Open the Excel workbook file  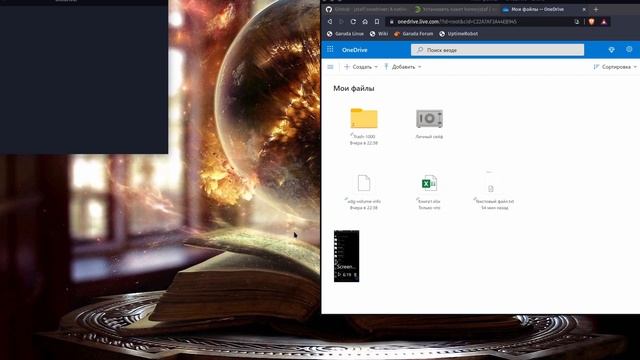pos(429,183)
